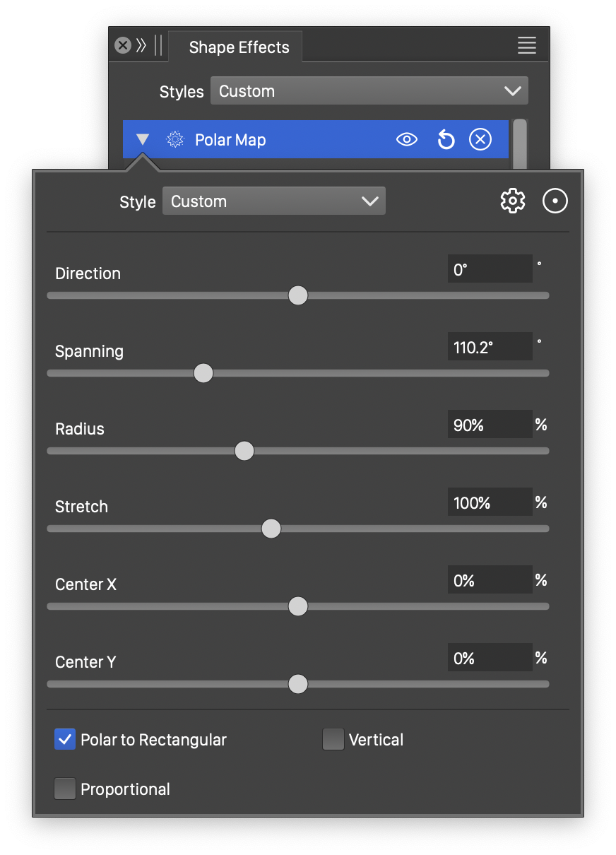This screenshot has height=855, width=616.
Task: Open the Styles dropdown
Action: [x=369, y=91]
